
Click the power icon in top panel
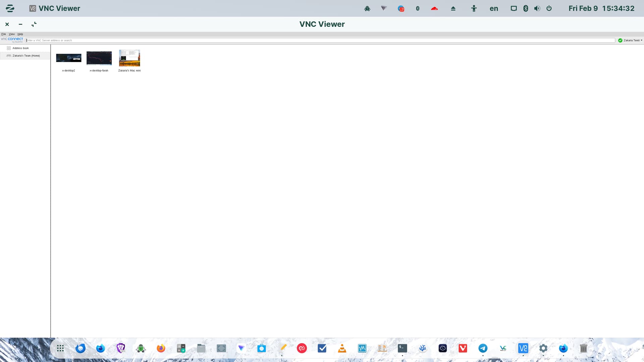pos(549,8)
